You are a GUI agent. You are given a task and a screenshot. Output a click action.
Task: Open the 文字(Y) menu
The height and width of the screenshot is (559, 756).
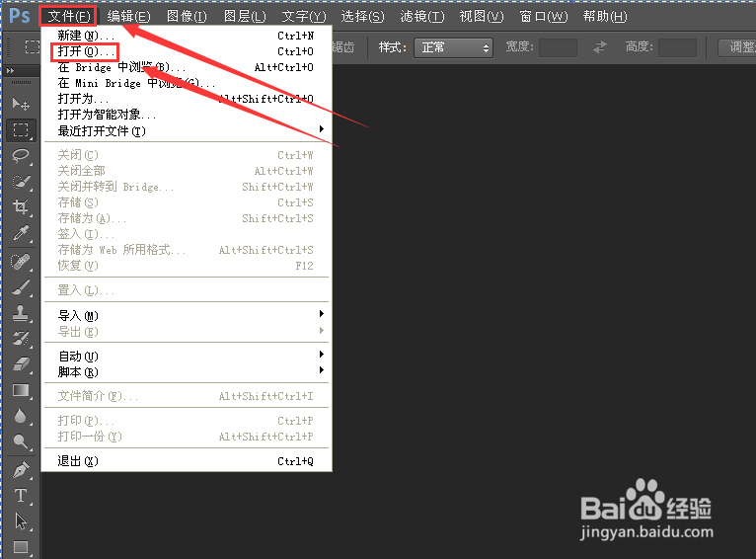304,16
